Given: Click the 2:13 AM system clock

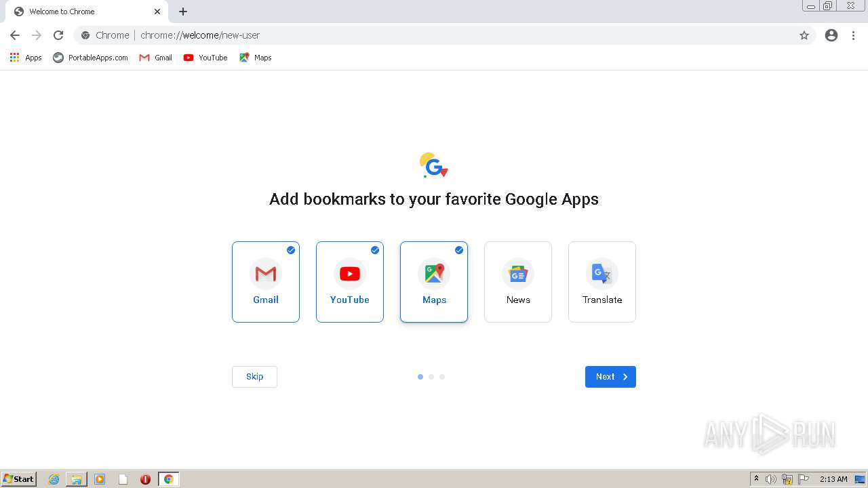Looking at the screenshot, I should pos(833,479).
